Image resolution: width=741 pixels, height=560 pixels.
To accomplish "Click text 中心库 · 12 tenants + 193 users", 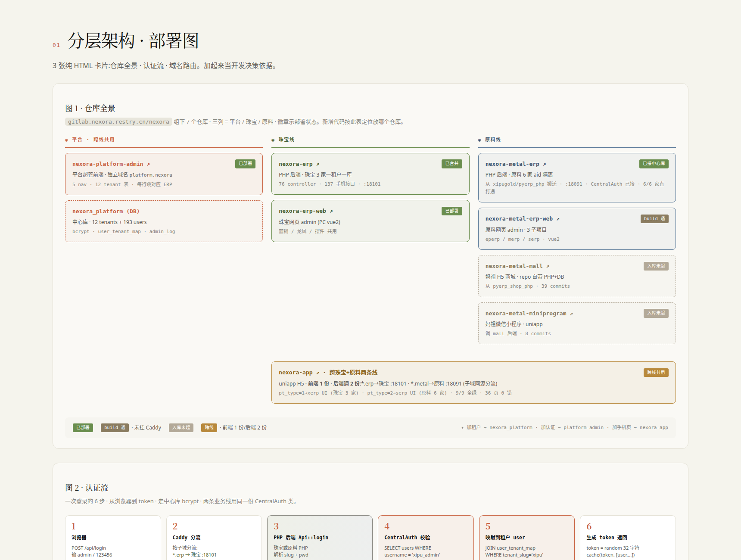I will coord(109,222).
